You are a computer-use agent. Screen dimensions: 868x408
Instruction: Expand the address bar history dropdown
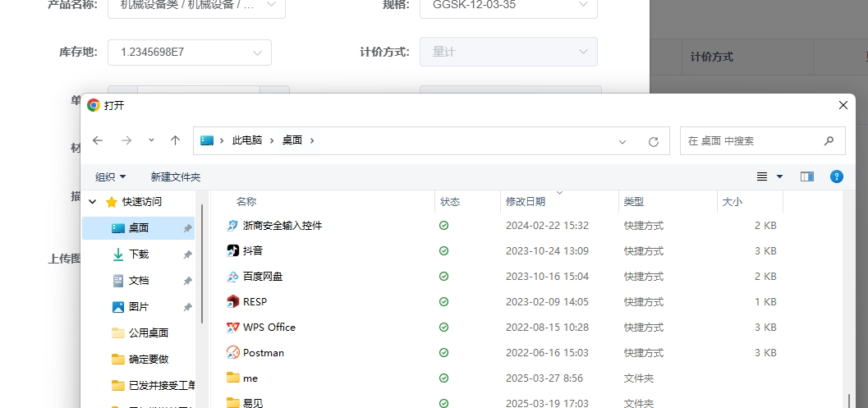point(622,142)
